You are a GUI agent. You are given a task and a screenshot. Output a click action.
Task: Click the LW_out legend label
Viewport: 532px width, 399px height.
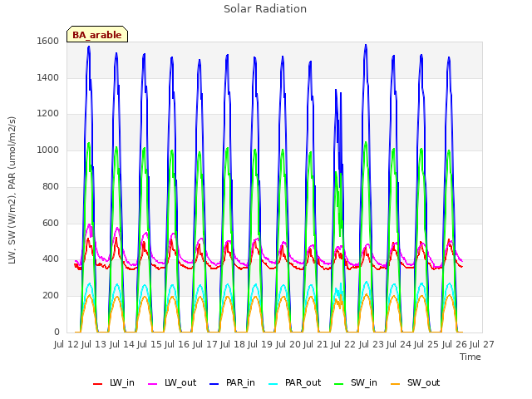click(180, 382)
